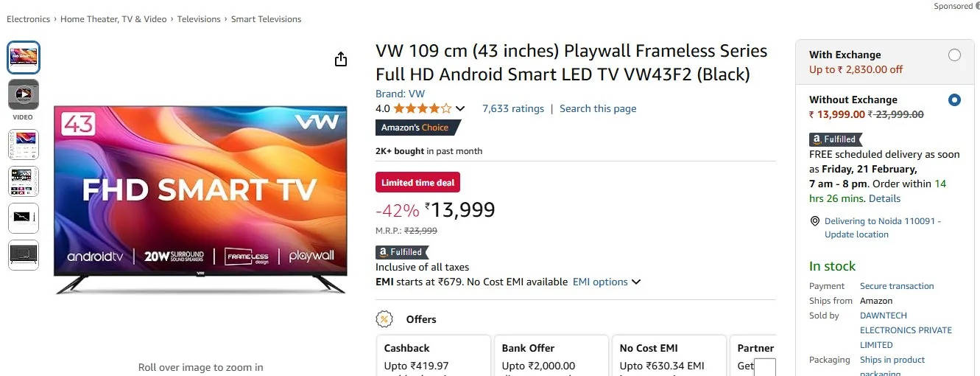980x376 pixels.
Task: Open the Televisions breadcrumb category
Action: click(x=199, y=19)
